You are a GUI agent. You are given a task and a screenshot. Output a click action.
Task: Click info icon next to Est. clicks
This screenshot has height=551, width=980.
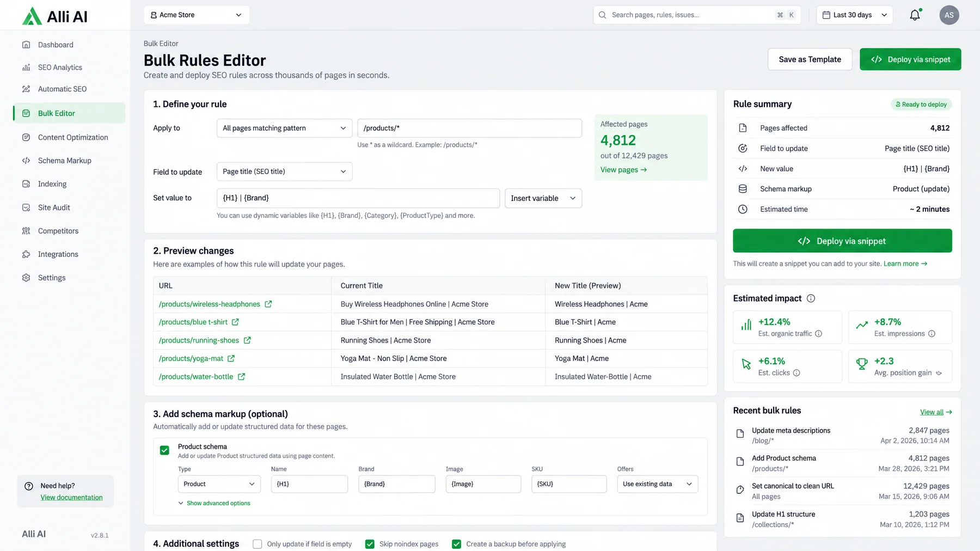tap(797, 373)
